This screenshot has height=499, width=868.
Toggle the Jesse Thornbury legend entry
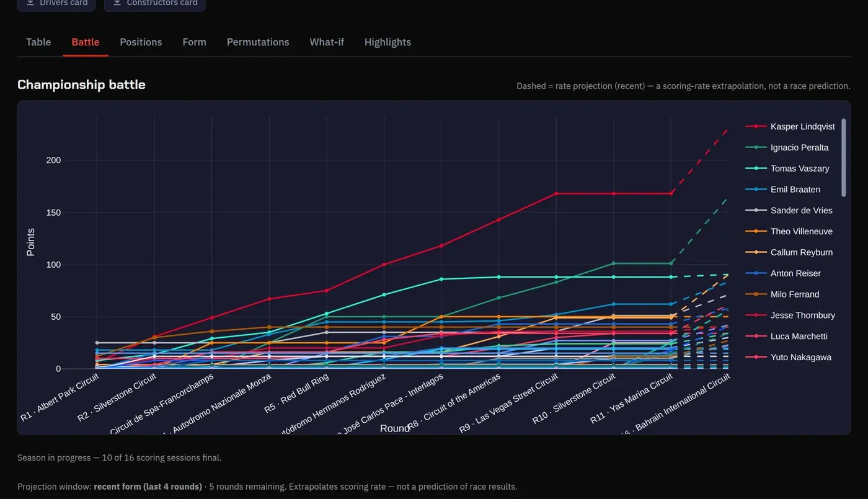click(790, 316)
